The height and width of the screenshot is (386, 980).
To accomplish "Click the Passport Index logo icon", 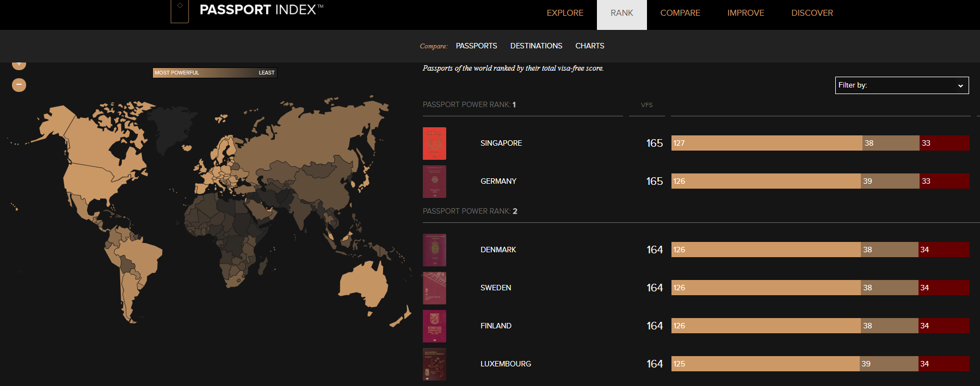I will click(180, 11).
